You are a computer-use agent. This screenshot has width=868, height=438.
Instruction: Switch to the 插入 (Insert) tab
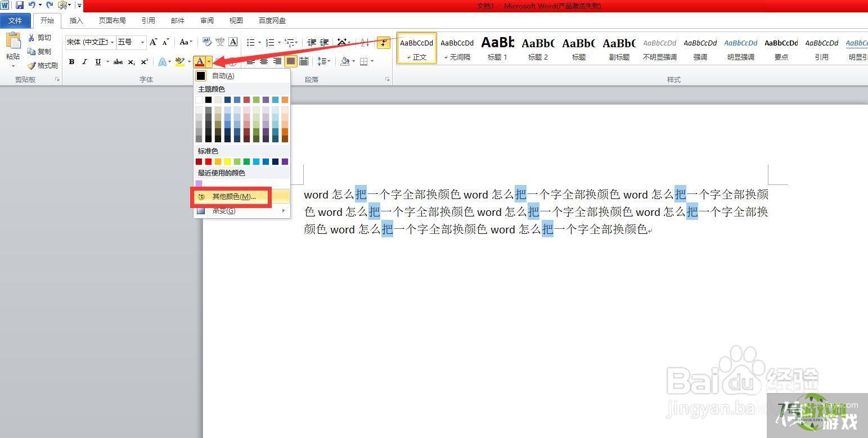[x=76, y=20]
